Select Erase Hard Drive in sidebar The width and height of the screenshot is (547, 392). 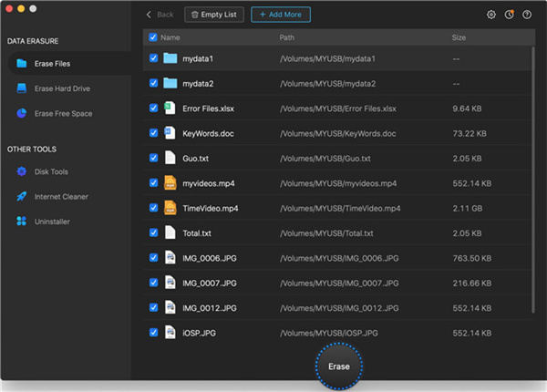(62, 88)
